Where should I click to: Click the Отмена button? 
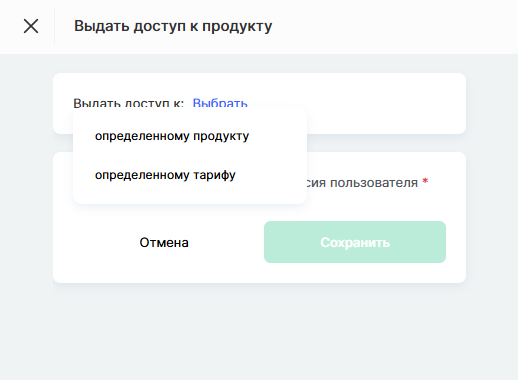click(x=164, y=242)
